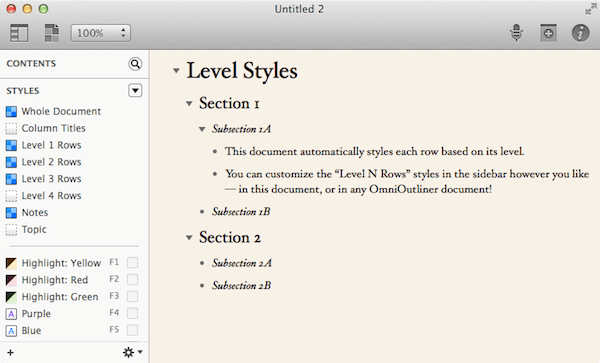Image resolution: width=600 pixels, height=363 pixels.
Task: Click the Subsection 2A row bullet
Action: 202,263
